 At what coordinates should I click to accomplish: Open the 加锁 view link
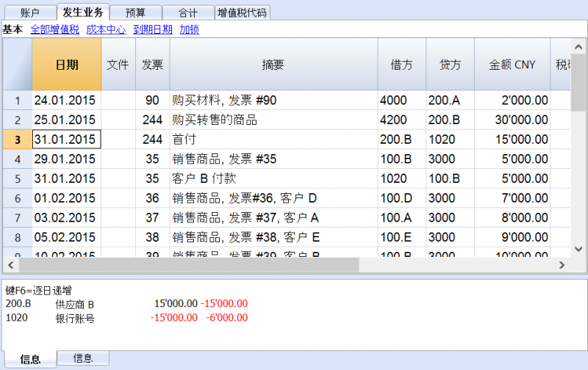click(x=190, y=29)
